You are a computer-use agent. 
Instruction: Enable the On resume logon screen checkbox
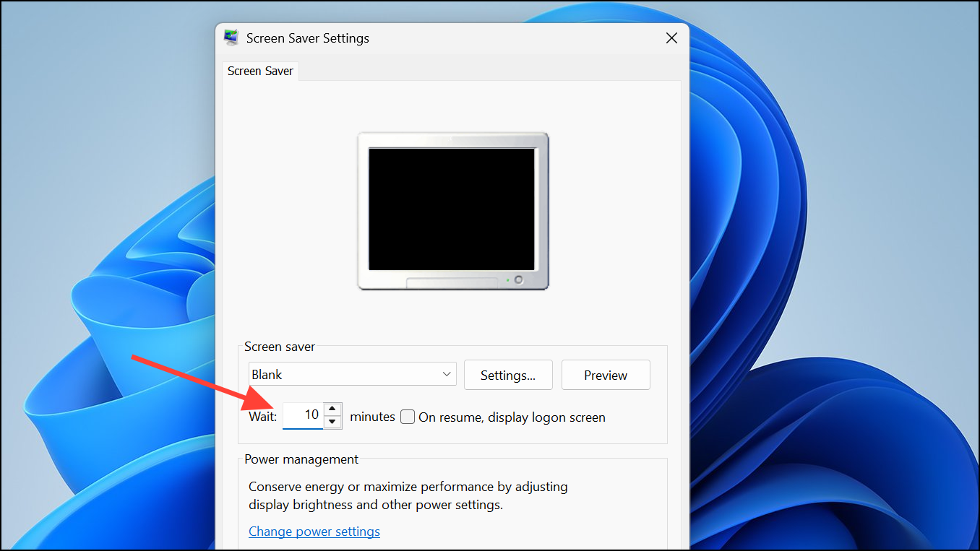click(x=408, y=417)
